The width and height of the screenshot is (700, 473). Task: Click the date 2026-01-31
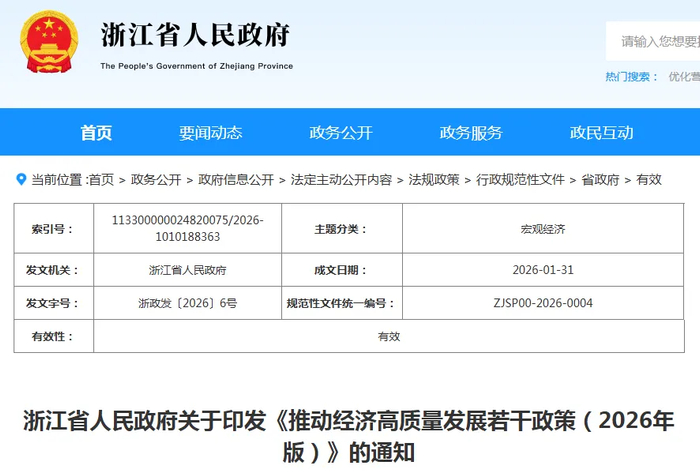point(543,270)
